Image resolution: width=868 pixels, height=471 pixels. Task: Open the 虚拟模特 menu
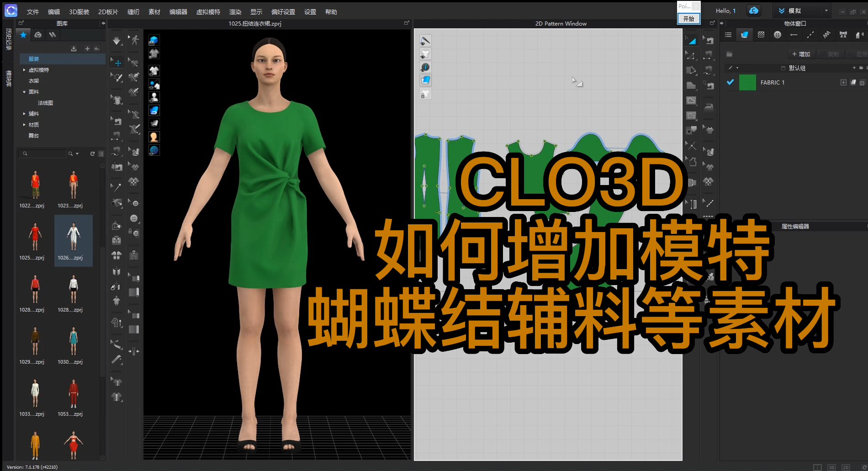tap(208, 12)
